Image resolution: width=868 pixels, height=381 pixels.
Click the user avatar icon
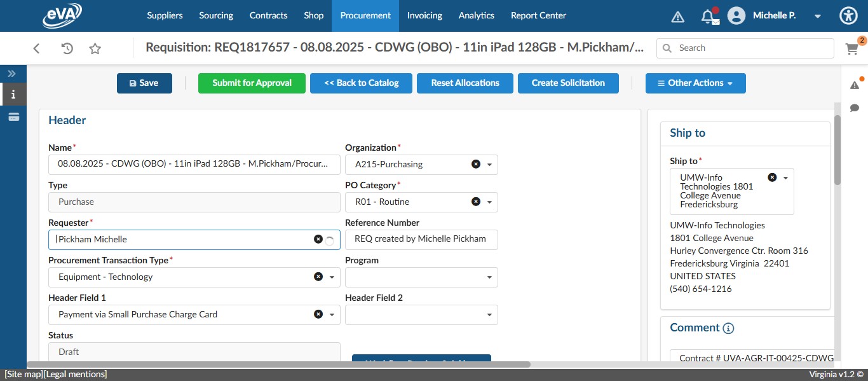[736, 15]
